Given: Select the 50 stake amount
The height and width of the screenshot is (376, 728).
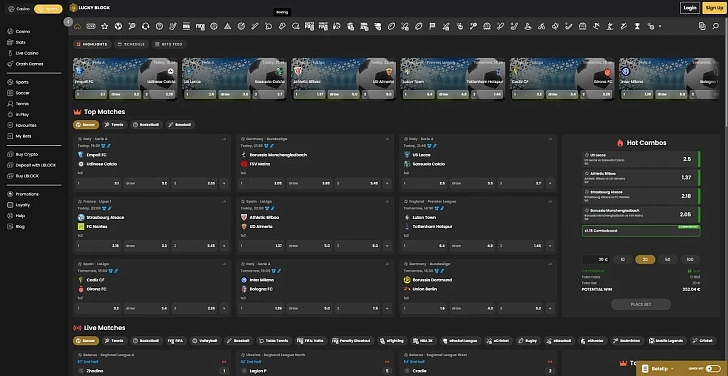Looking at the screenshot, I should point(668,259).
